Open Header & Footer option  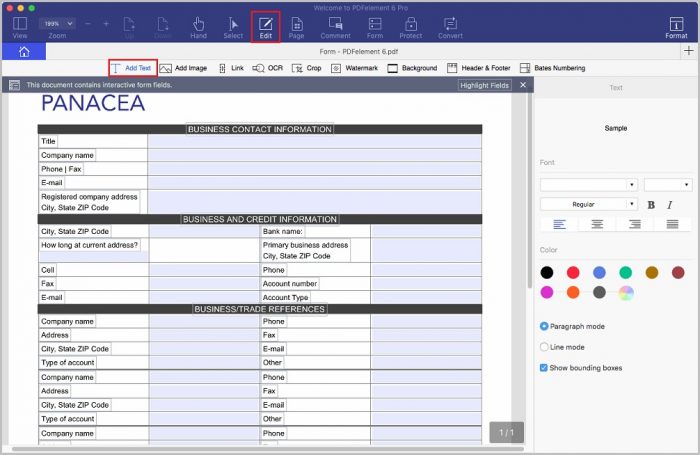point(479,68)
